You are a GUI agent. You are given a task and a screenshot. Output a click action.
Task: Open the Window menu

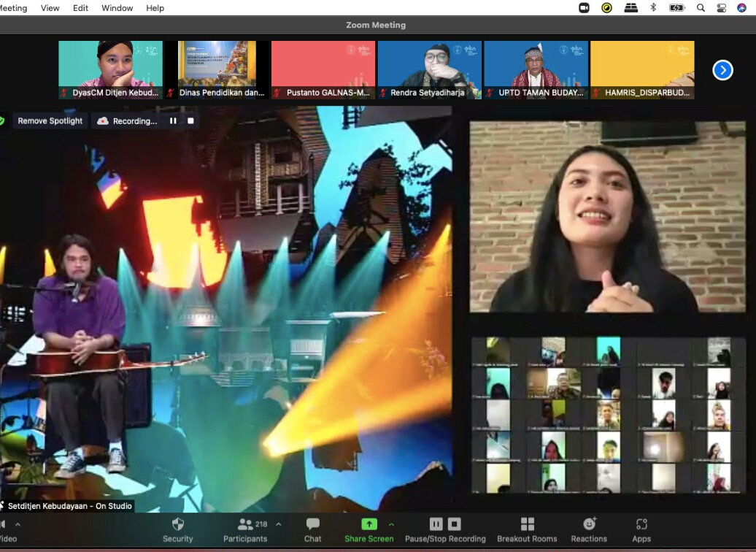tap(117, 8)
